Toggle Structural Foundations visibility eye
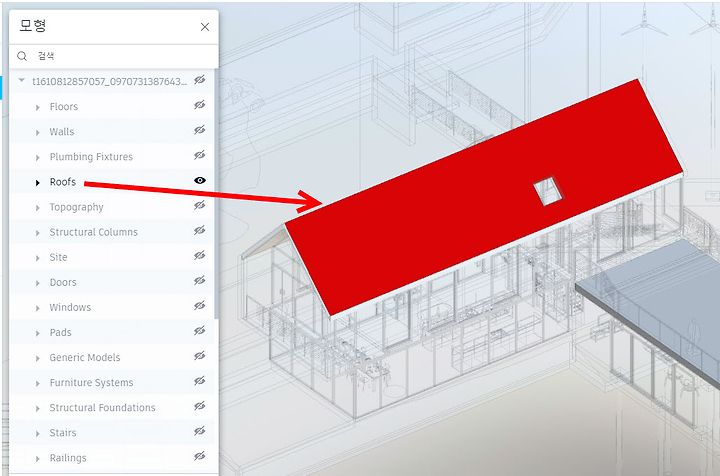The height and width of the screenshot is (476, 720). click(x=199, y=406)
